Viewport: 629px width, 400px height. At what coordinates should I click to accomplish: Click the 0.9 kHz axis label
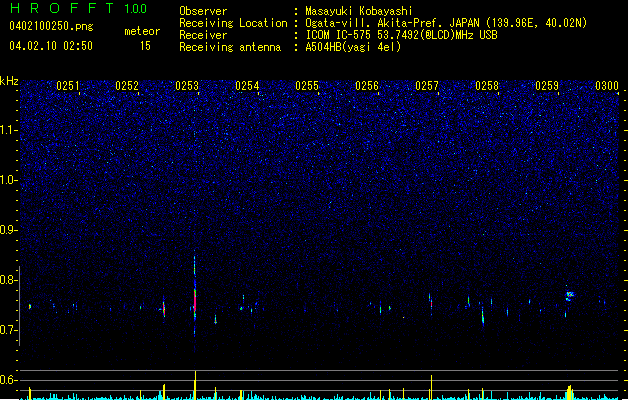coord(9,230)
